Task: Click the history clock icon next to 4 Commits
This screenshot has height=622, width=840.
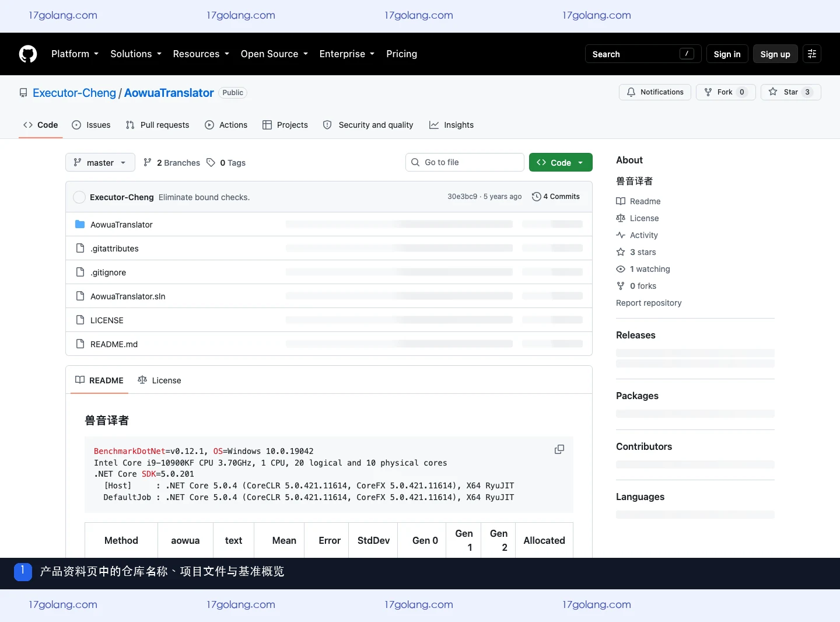Action: pyautogui.click(x=536, y=197)
